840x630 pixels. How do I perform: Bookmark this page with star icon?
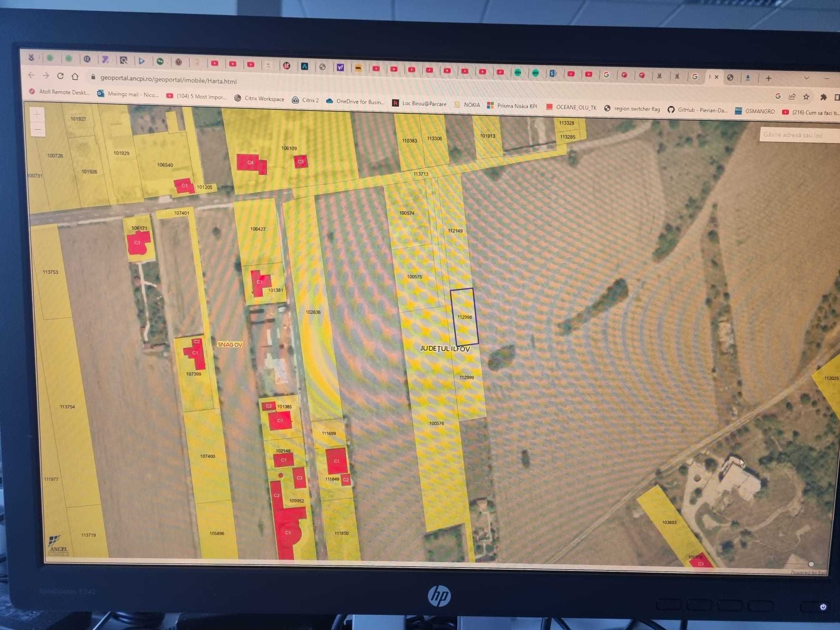[806, 97]
